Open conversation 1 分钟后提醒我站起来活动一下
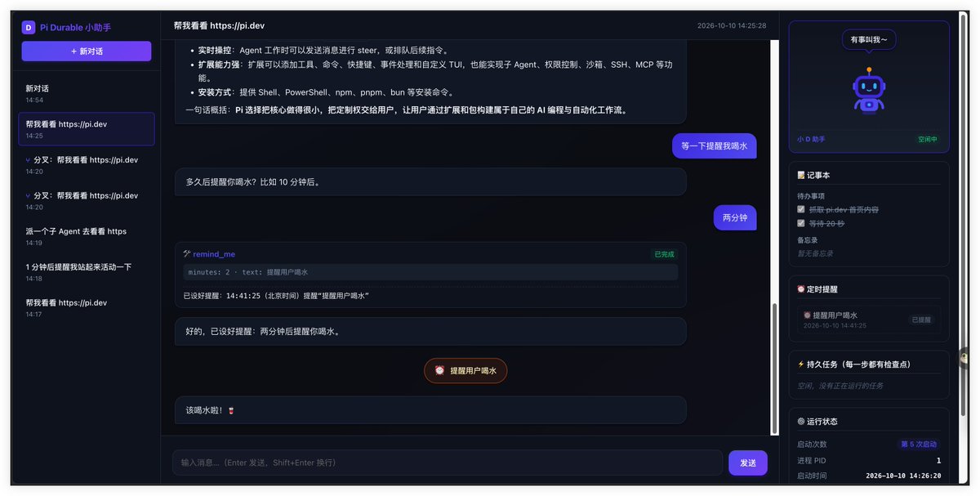 tap(87, 272)
